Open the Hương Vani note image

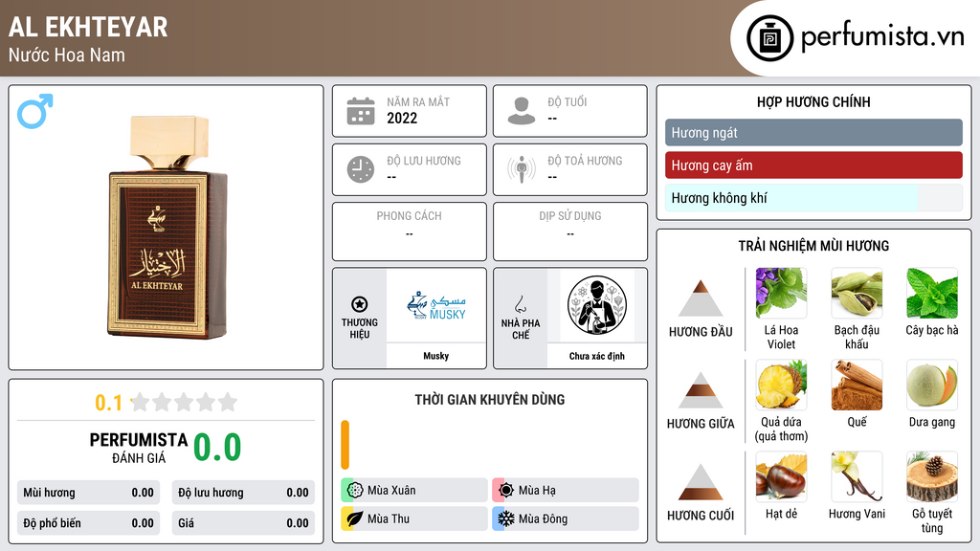point(857,476)
